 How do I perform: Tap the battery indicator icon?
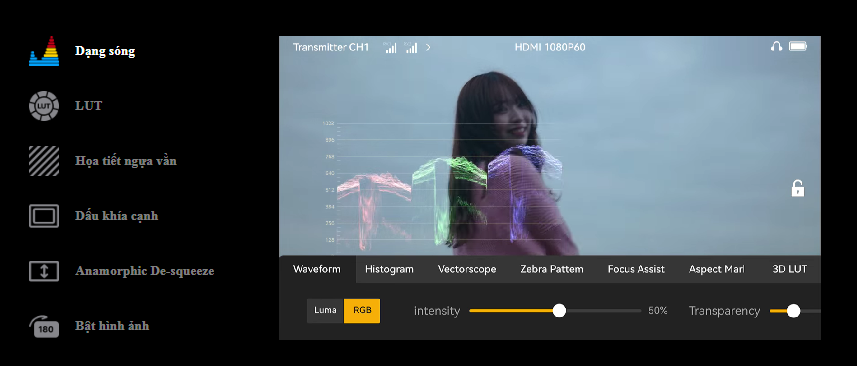pyautogui.click(x=798, y=47)
